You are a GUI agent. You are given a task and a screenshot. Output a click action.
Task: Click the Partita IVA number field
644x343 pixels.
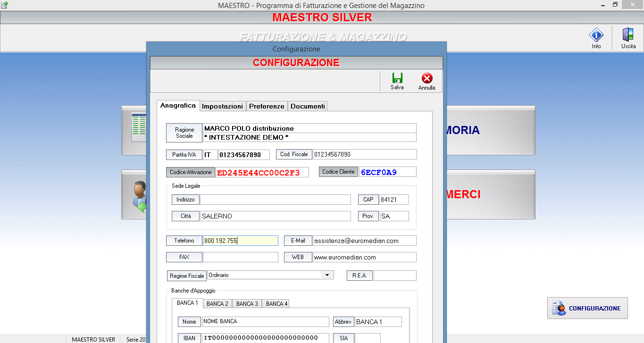tap(244, 155)
